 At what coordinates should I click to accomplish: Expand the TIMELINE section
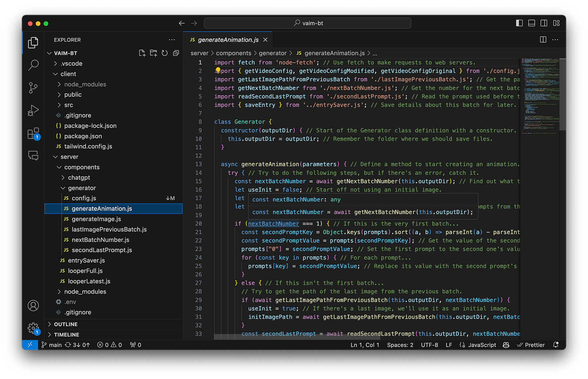[x=67, y=335]
